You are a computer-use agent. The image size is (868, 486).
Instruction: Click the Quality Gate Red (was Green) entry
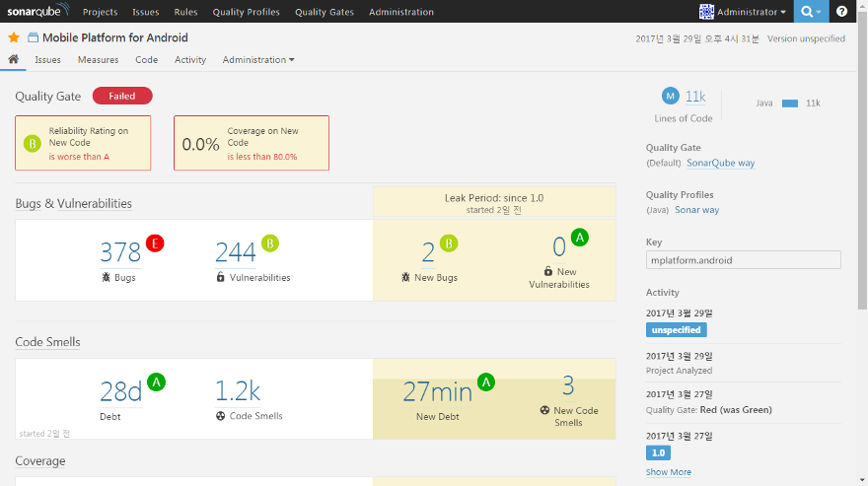[708, 410]
